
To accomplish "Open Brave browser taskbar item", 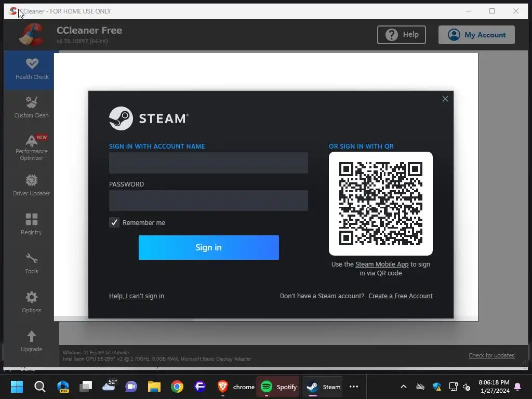I will [236, 387].
